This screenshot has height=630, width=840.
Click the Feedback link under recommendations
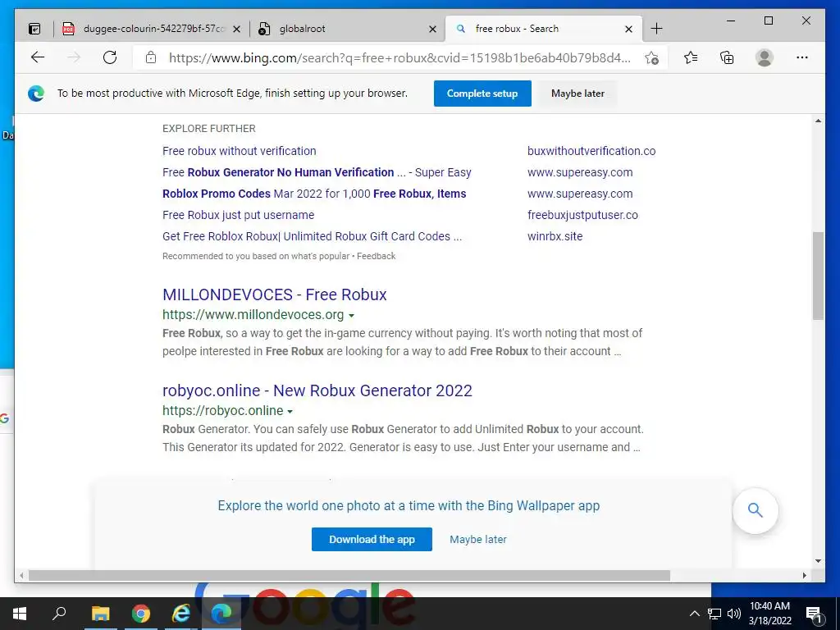coord(376,256)
